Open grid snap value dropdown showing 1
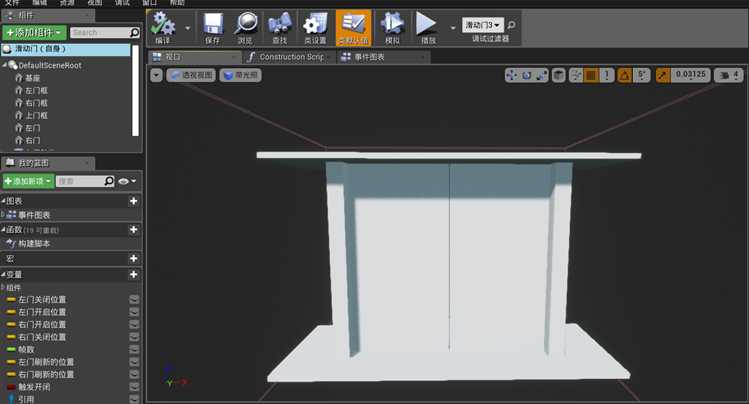The width and height of the screenshot is (749, 404). point(607,75)
